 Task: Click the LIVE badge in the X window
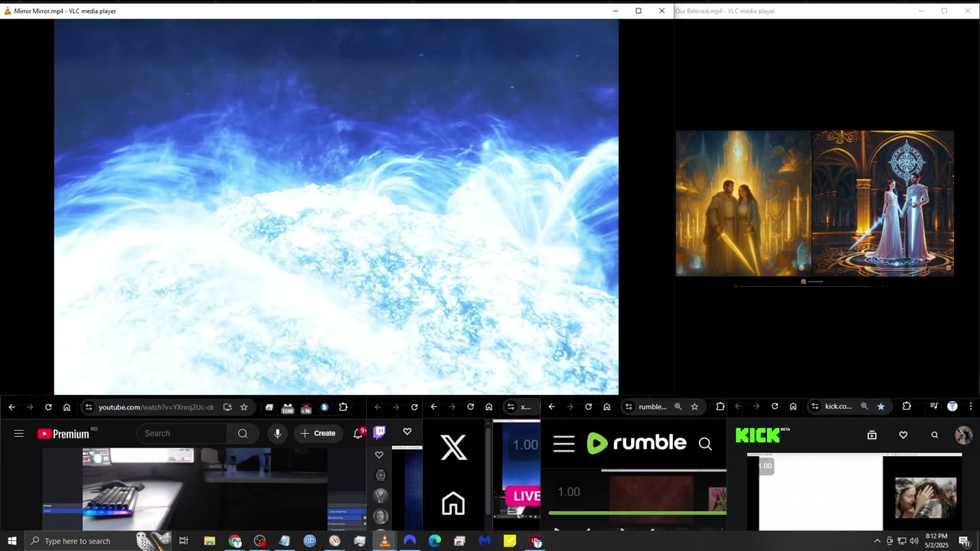point(524,496)
